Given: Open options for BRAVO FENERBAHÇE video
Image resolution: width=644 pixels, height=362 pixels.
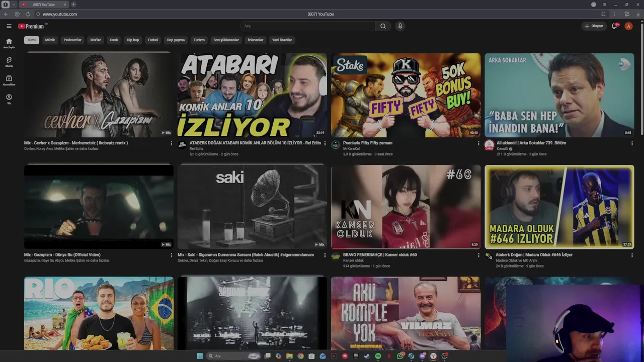Looking at the screenshot, I should (x=478, y=255).
